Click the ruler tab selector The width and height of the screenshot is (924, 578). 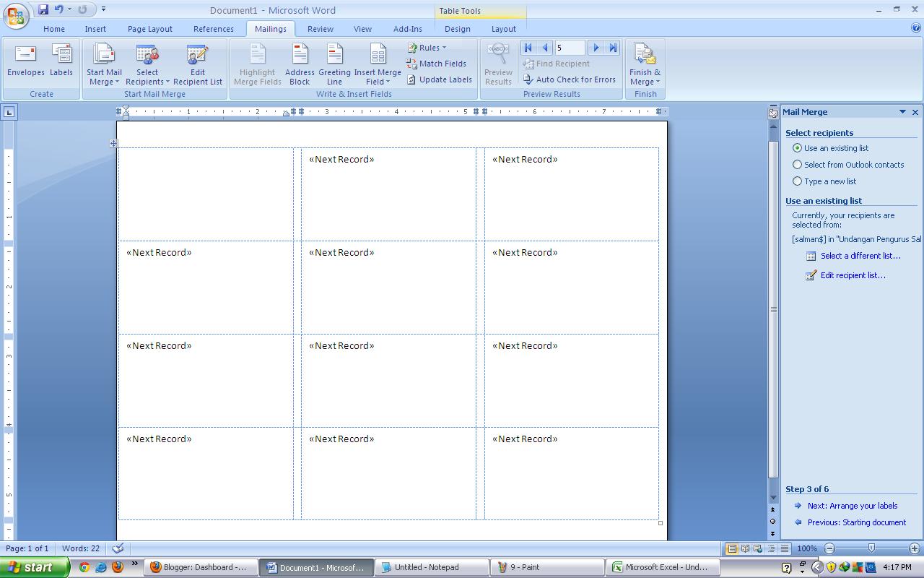tap(9, 112)
